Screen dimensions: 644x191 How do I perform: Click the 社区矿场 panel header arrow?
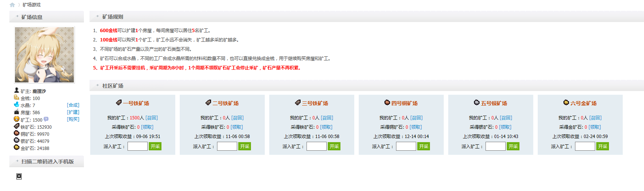click(x=98, y=85)
